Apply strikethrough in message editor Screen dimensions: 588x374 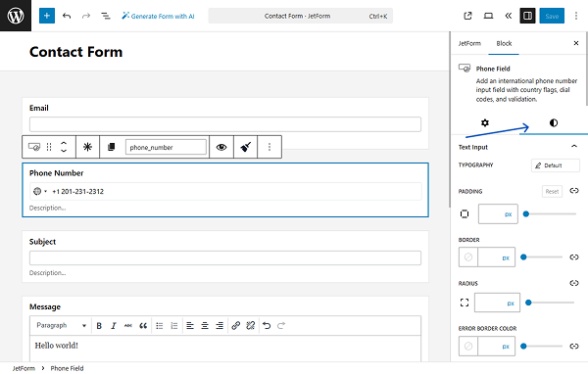point(127,326)
